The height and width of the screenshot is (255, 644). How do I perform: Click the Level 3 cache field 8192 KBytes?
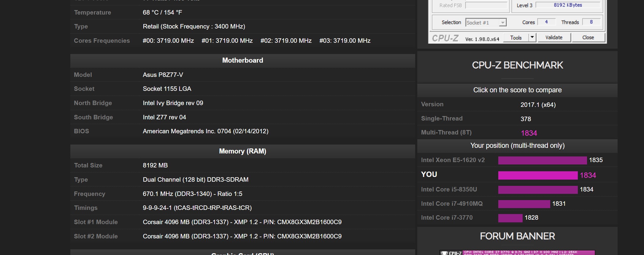tap(568, 5)
